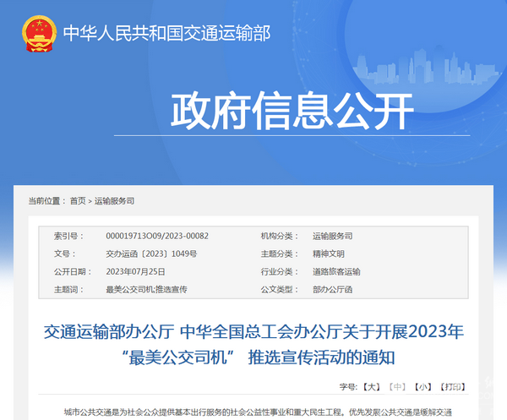Viewport: 507px width, 420px height.
Task: Click the publish date 2023年07月25日
Action: (135, 271)
